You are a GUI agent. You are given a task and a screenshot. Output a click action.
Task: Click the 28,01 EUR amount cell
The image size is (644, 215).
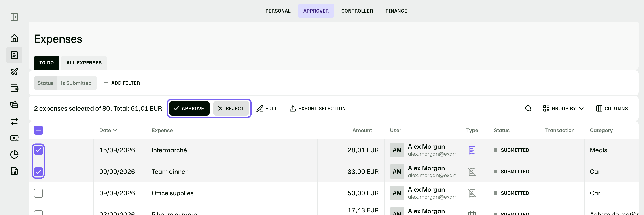coord(363,150)
